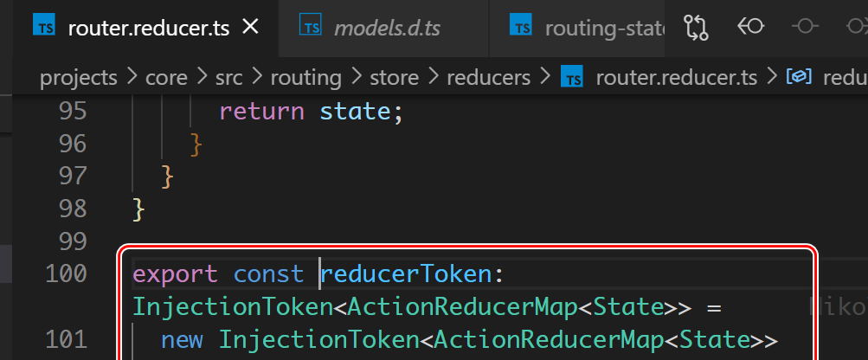
Task: Click the TS file icon in breadcrumb
Action: coord(572,77)
